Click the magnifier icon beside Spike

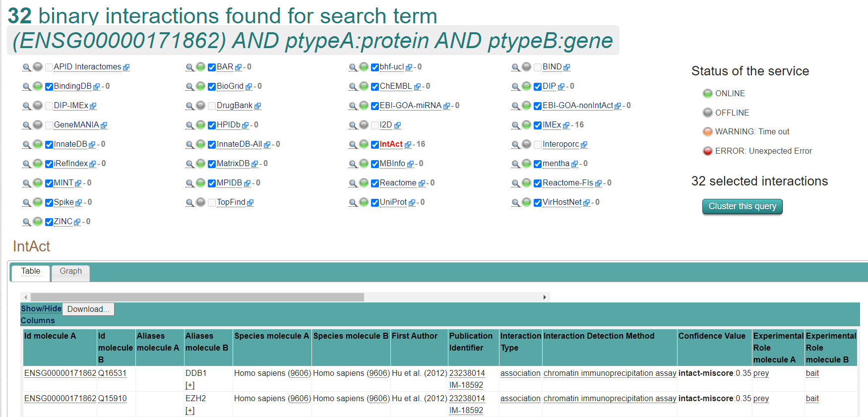(27, 202)
